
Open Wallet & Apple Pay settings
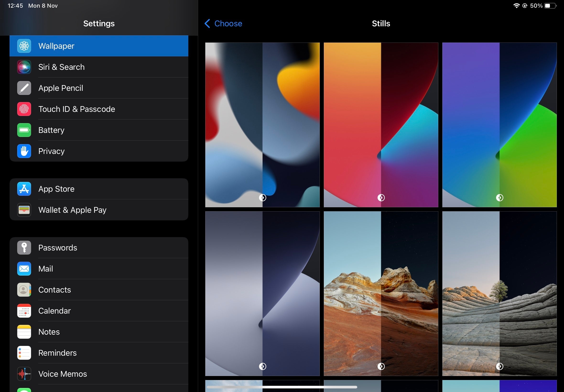99,210
